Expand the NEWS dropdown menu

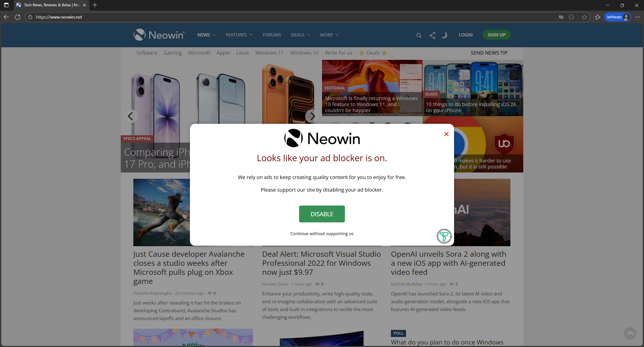pyautogui.click(x=206, y=35)
